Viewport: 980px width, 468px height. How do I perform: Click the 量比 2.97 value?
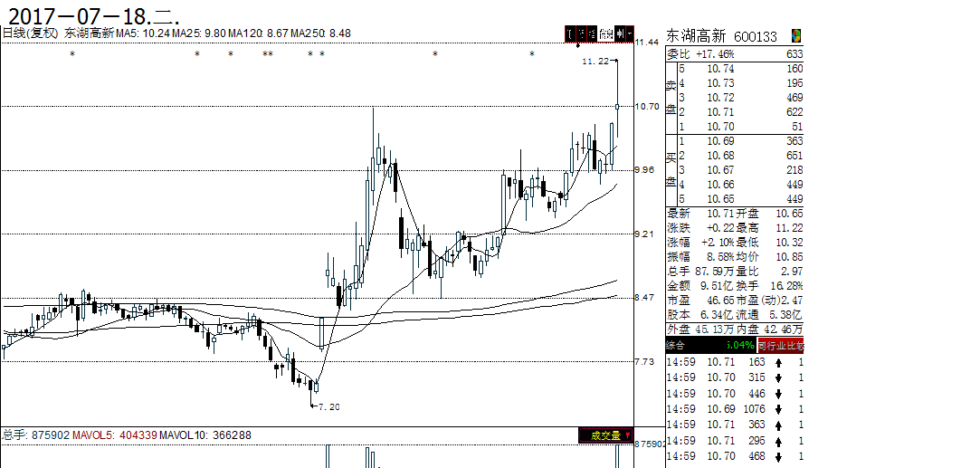(x=793, y=272)
